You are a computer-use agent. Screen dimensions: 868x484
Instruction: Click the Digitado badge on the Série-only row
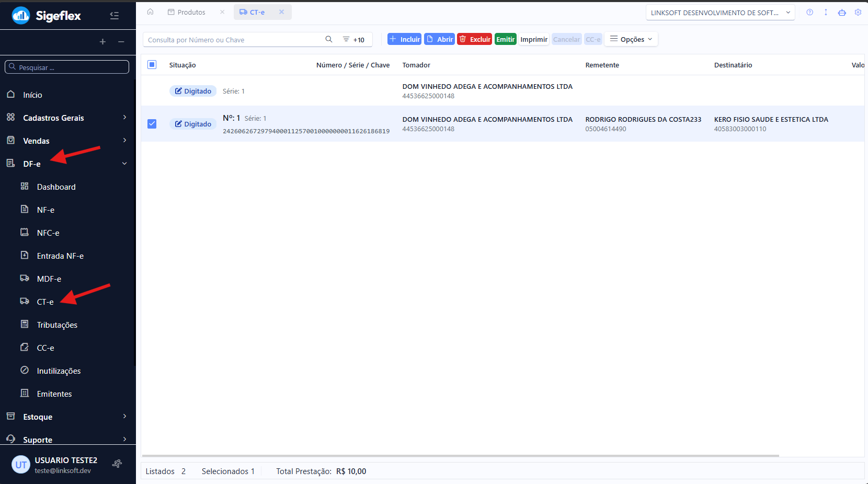193,91
